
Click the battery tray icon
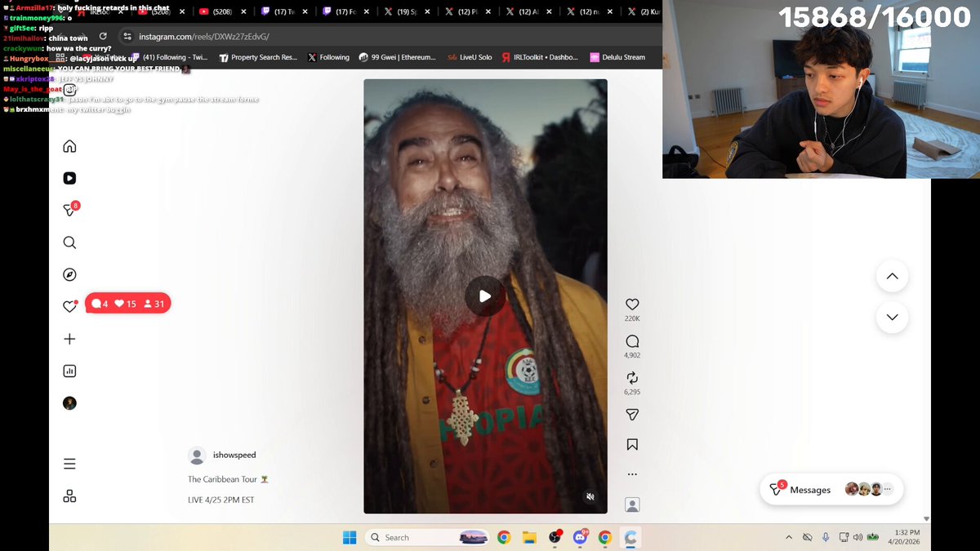tap(873, 537)
